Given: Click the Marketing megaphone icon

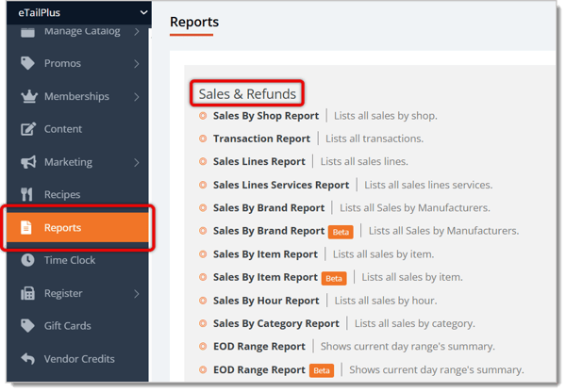Looking at the screenshot, I should (28, 162).
